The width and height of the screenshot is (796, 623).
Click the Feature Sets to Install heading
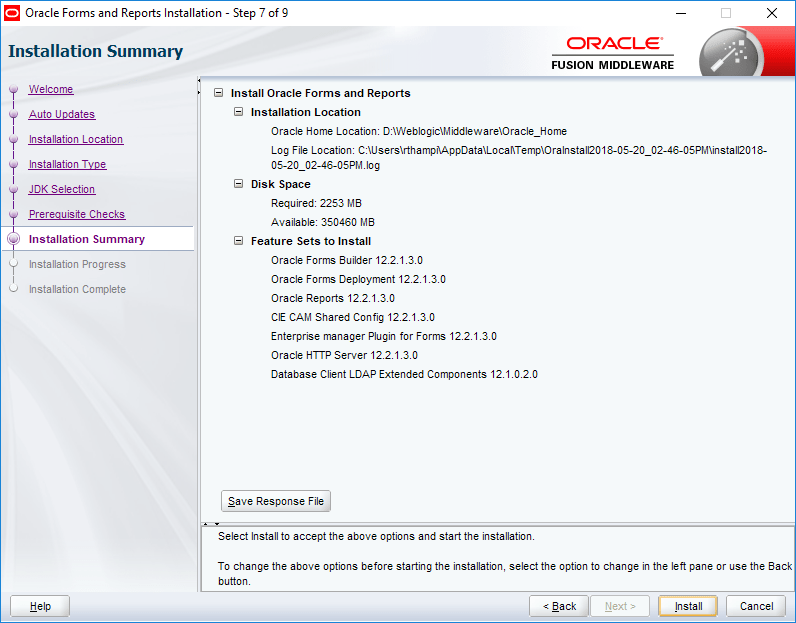tap(311, 241)
